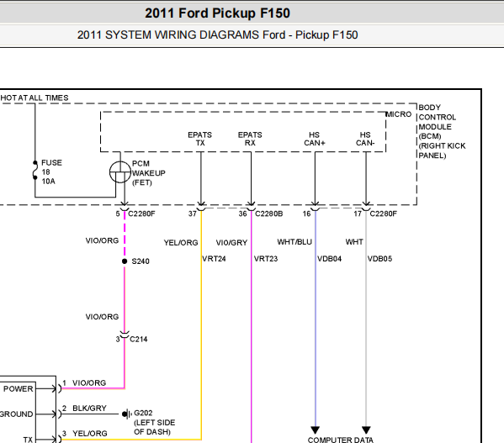Click the 'EPATS RX' pin label
504x443 pixels.
tap(250, 139)
